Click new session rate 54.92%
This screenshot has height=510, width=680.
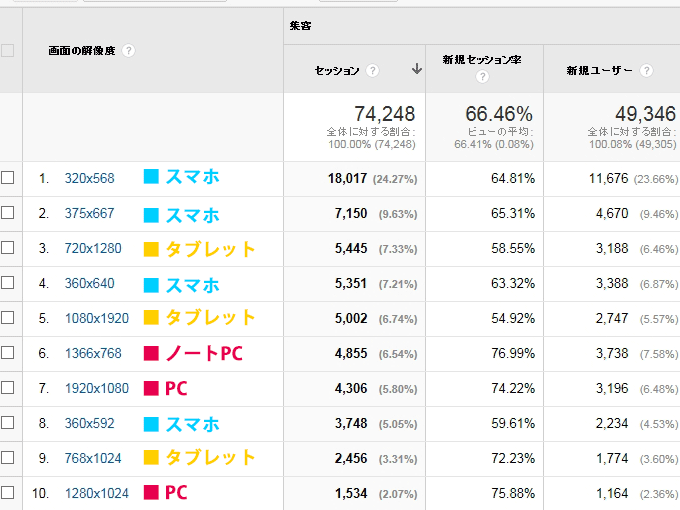[513, 319]
